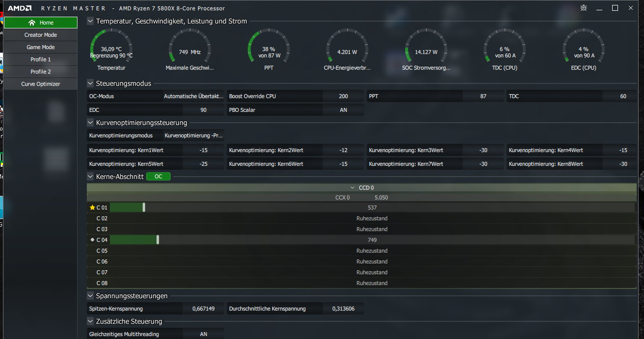
Task: Click the TDC (CPU) gauge
Action: pyautogui.click(x=505, y=50)
